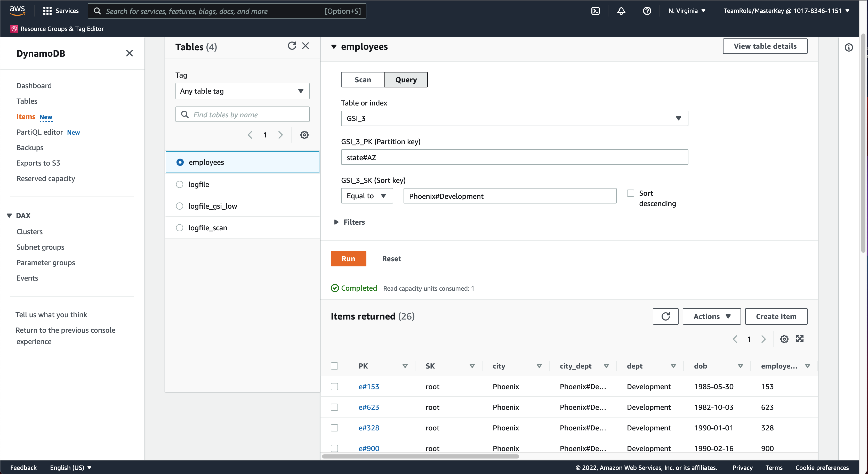Click View table details button
868x474 pixels.
tap(765, 46)
